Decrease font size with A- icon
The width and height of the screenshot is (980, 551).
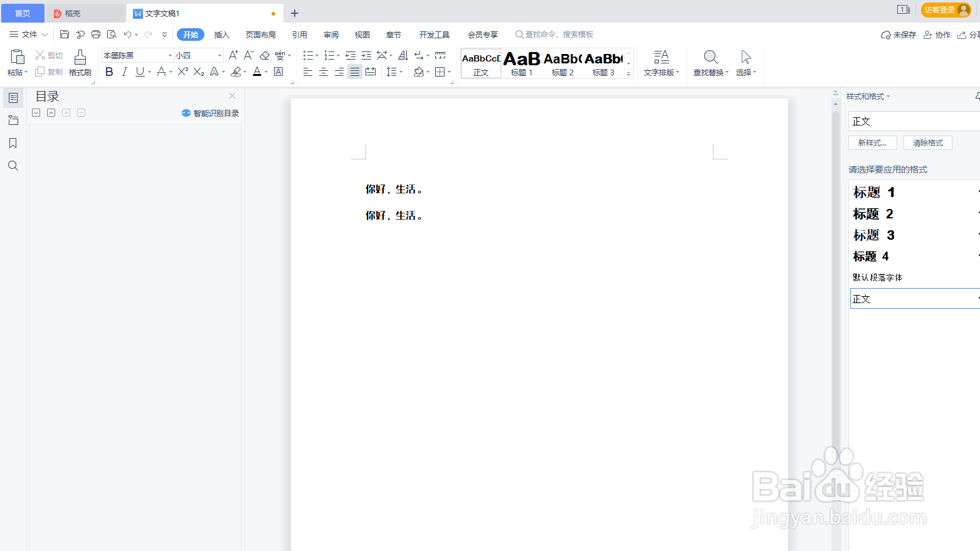click(249, 55)
